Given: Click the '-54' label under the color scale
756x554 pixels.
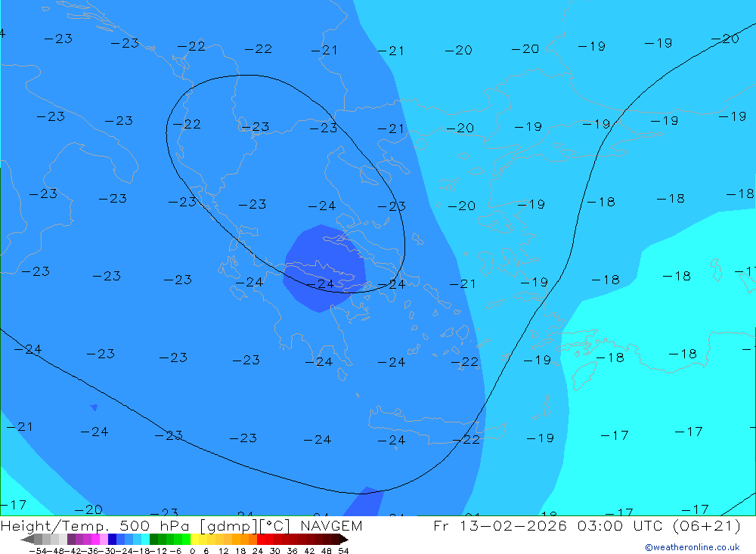Looking at the screenshot, I should [38, 551].
